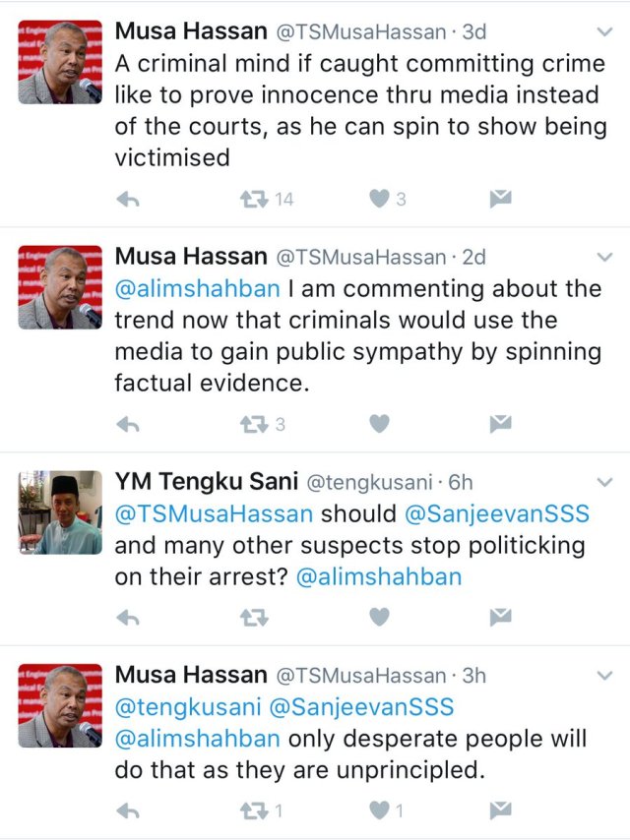Screen dimensions: 630x840
Task: Open the @alimshahban mention in the 2d tweet
Action: tap(197, 289)
